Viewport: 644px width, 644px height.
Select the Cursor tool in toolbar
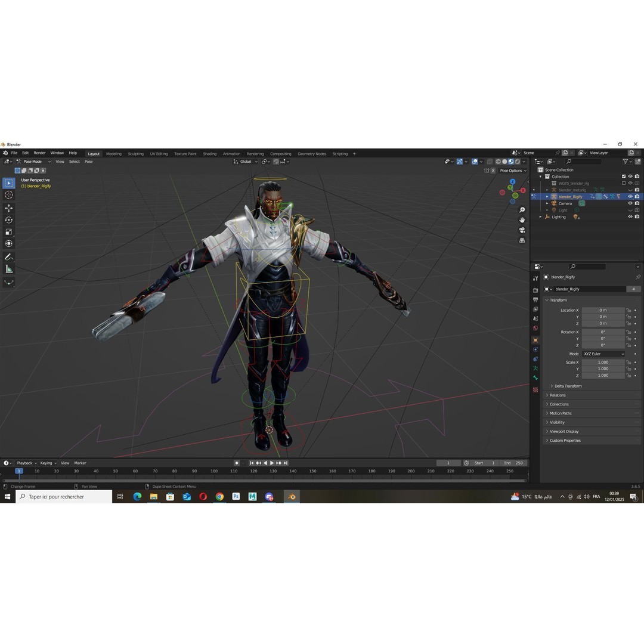tap(8, 195)
